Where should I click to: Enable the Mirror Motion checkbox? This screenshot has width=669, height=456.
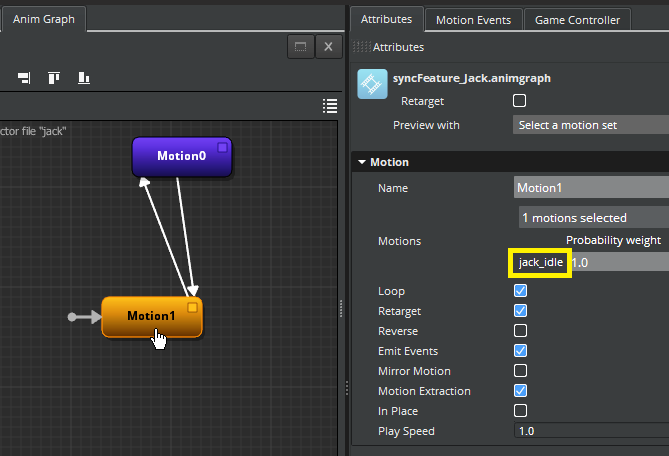pyautogui.click(x=520, y=371)
